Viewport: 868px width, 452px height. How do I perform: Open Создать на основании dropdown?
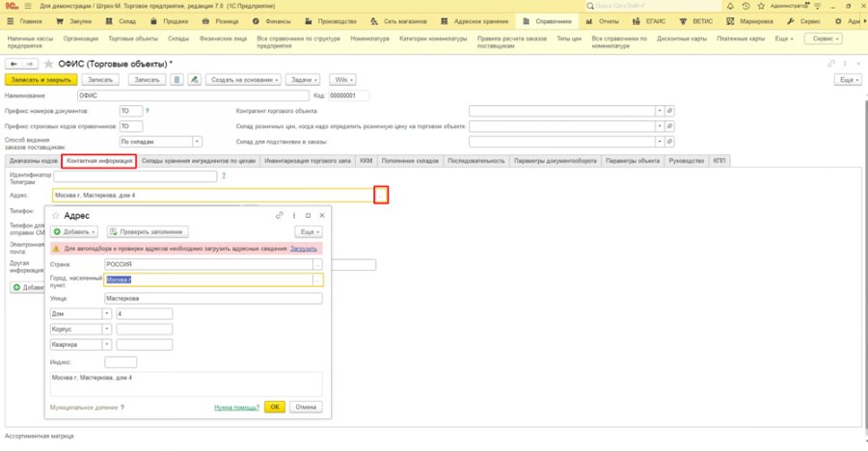pos(244,80)
